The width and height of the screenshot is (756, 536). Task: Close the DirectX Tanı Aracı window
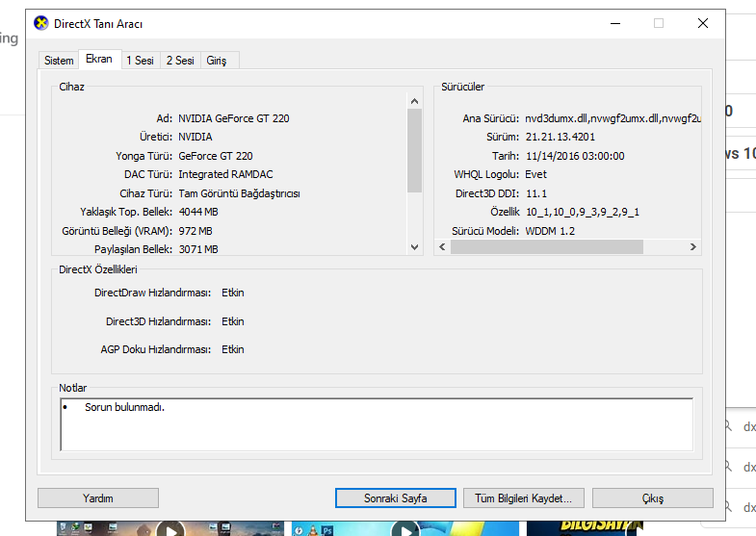(703, 23)
